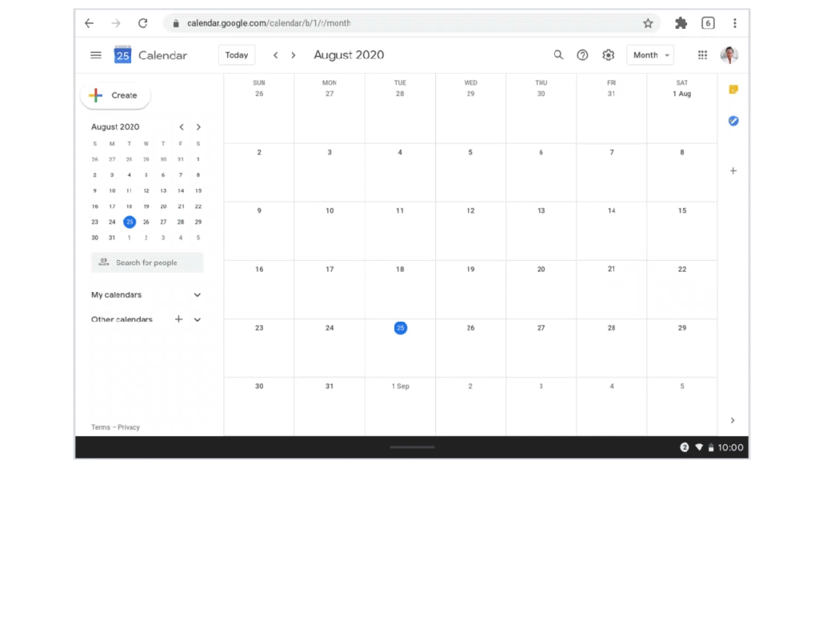View site info via the lock icon
Screen dimensions: 819x644
pos(176,23)
